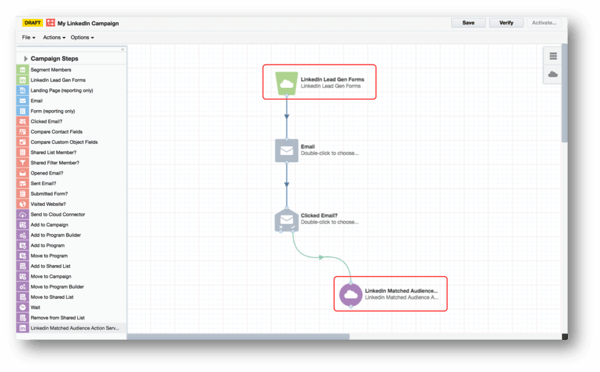
Task: Click the Compare Contact Fields icon
Action: (x=23, y=132)
